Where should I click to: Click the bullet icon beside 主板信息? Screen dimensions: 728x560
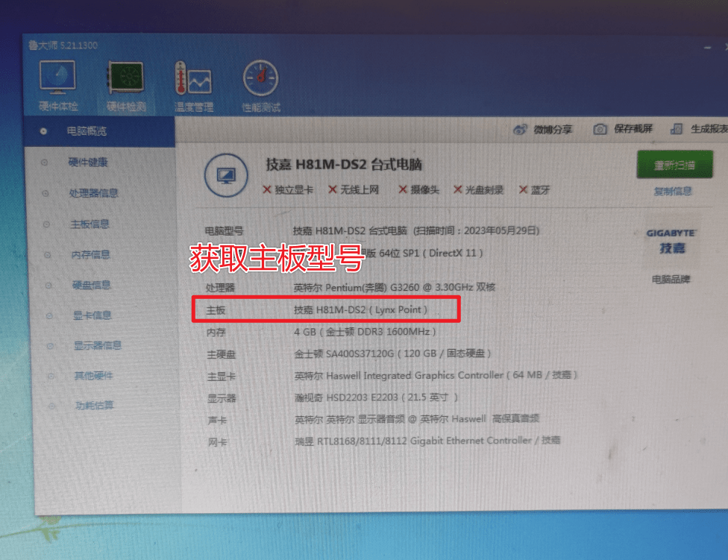pyautogui.click(x=46, y=224)
